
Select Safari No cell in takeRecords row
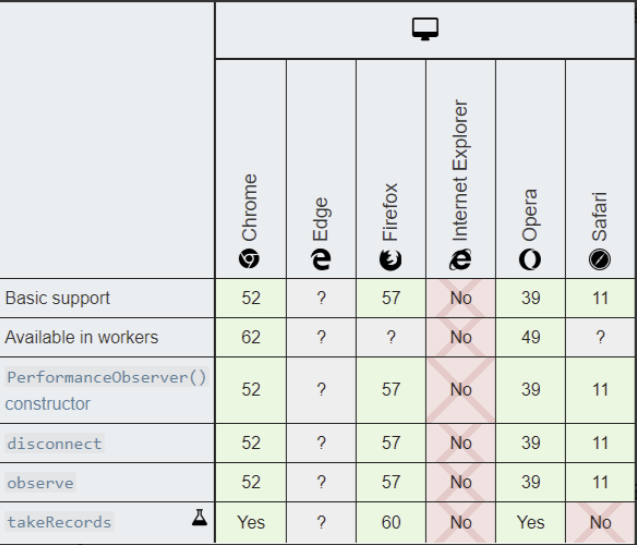[600, 523]
